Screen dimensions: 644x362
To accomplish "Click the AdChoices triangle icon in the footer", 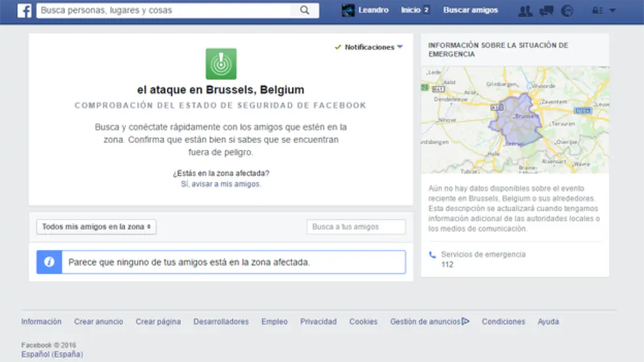I will click(x=466, y=321).
